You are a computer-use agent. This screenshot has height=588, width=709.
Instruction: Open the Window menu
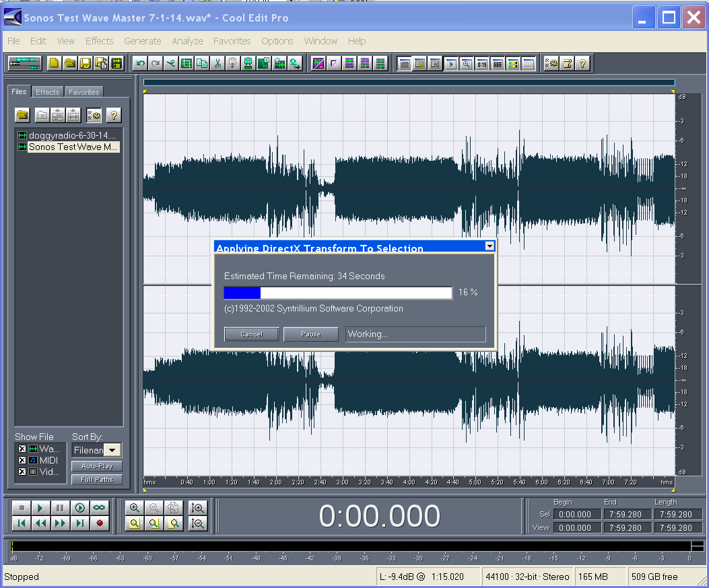pyautogui.click(x=320, y=41)
